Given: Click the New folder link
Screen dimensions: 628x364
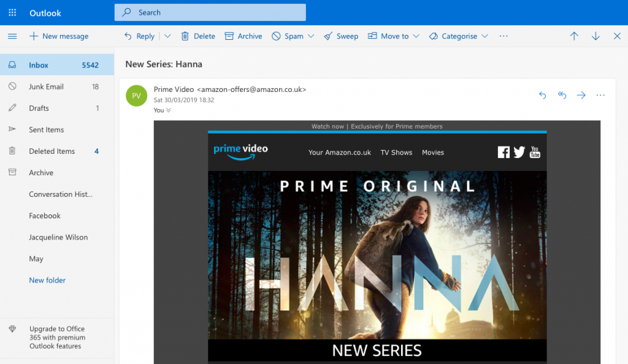Looking at the screenshot, I should coord(47,281).
